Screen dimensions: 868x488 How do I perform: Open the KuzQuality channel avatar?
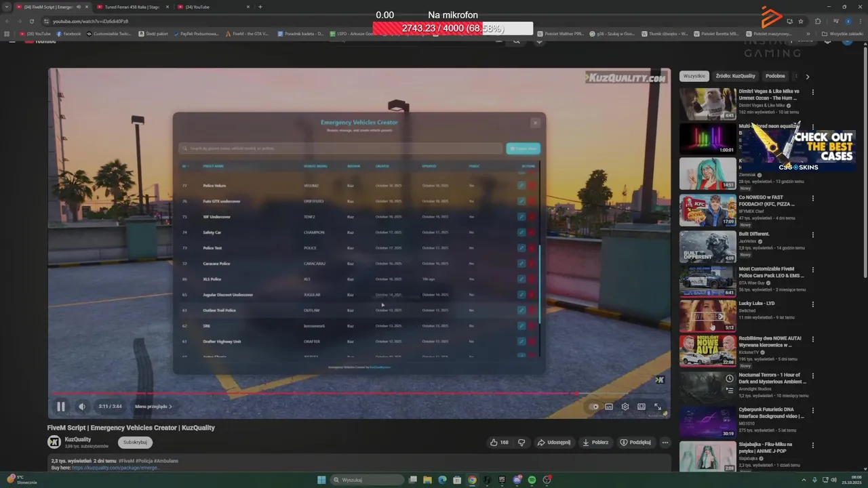(54, 442)
